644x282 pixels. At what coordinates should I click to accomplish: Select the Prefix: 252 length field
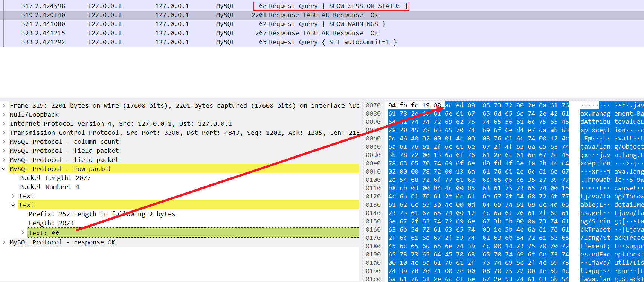[102, 214]
